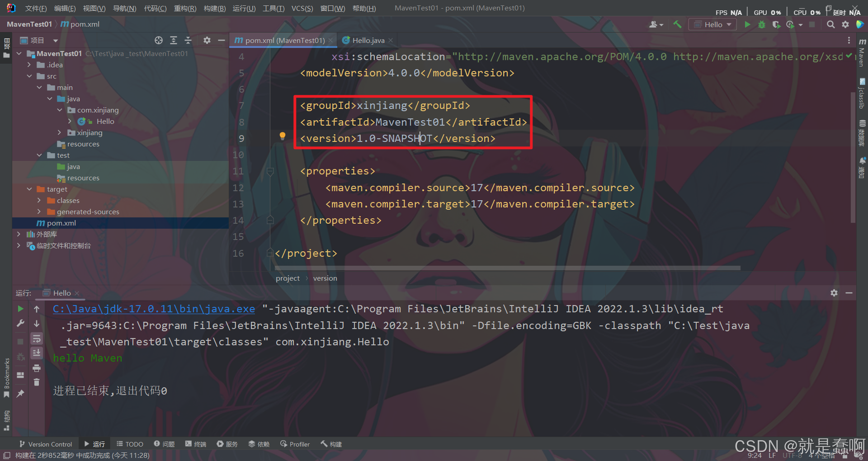Show intention bulb on line 9

tap(283, 136)
